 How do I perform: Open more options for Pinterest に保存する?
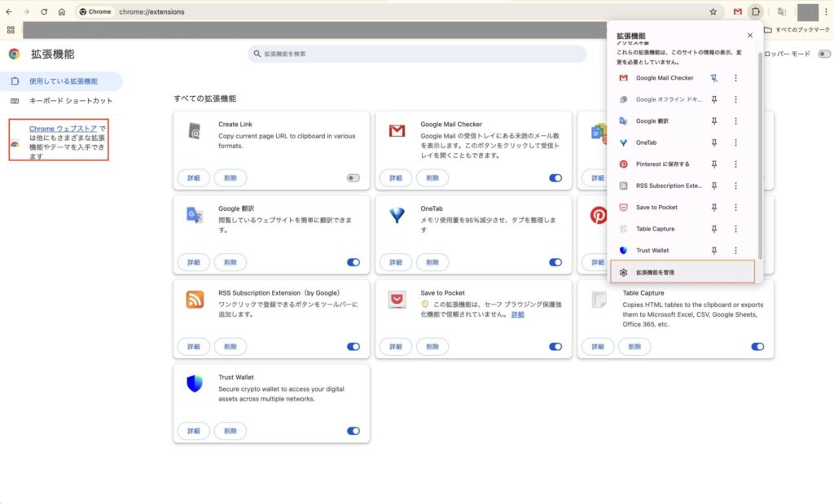(x=735, y=164)
